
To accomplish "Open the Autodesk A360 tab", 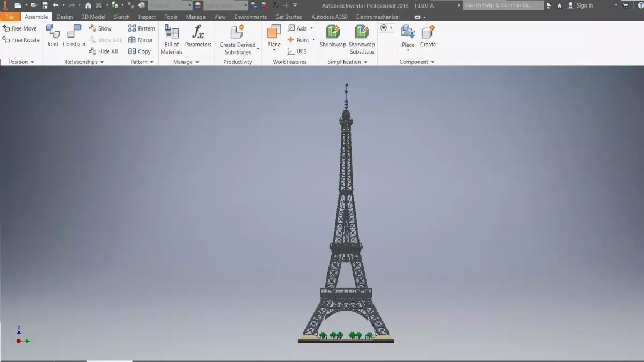I will pyautogui.click(x=330, y=17).
